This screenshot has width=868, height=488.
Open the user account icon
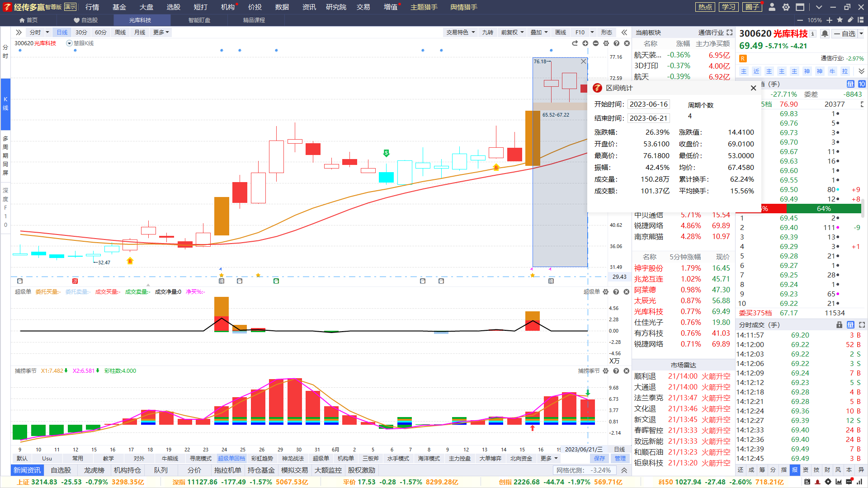[x=772, y=7]
